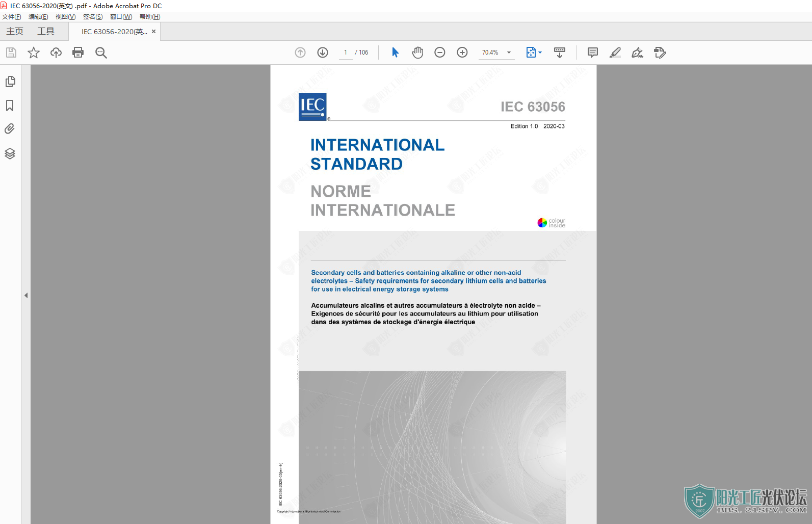The height and width of the screenshot is (524, 812).
Task: Open the 视图(V) menu
Action: coord(66,17)
